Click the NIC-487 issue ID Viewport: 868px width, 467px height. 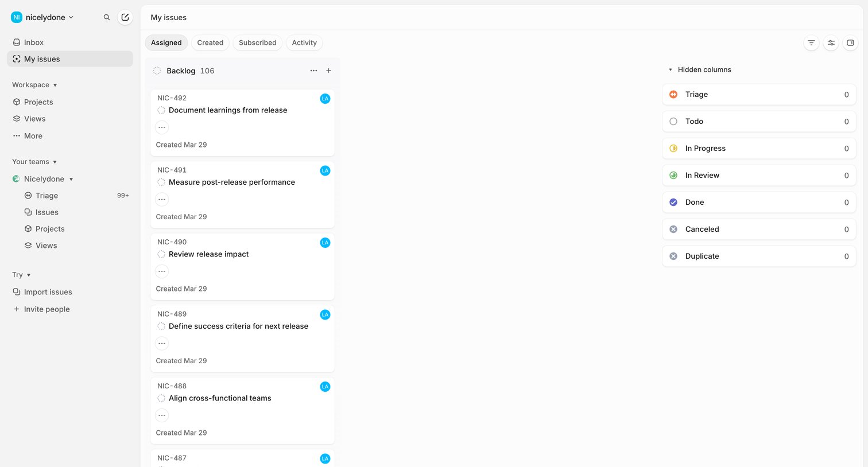click(x=172, y=458)
